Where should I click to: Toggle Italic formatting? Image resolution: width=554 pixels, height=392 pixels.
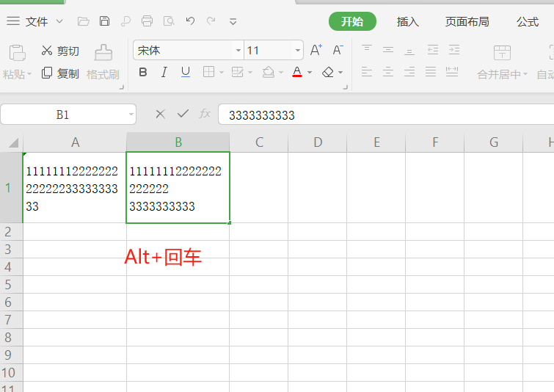coord(164,72)
